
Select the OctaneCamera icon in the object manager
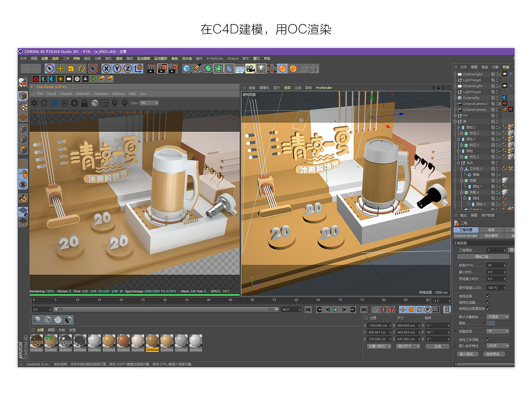[459, 110]
